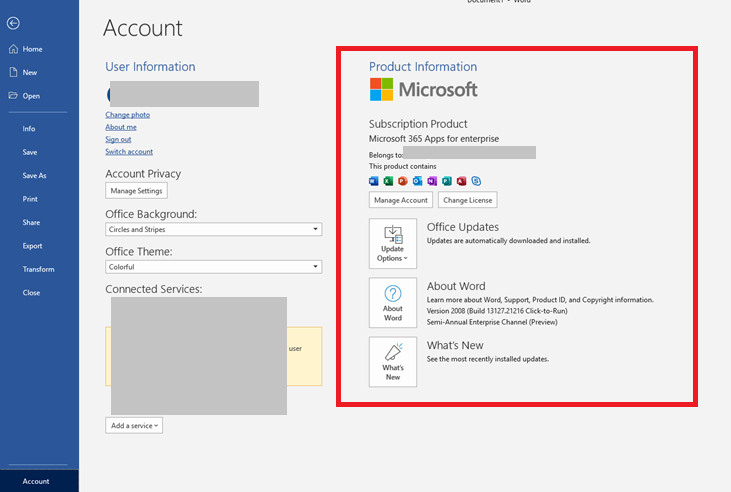Open the Info tab
This screenshot has width=731, height=492.
click(29, 129)
